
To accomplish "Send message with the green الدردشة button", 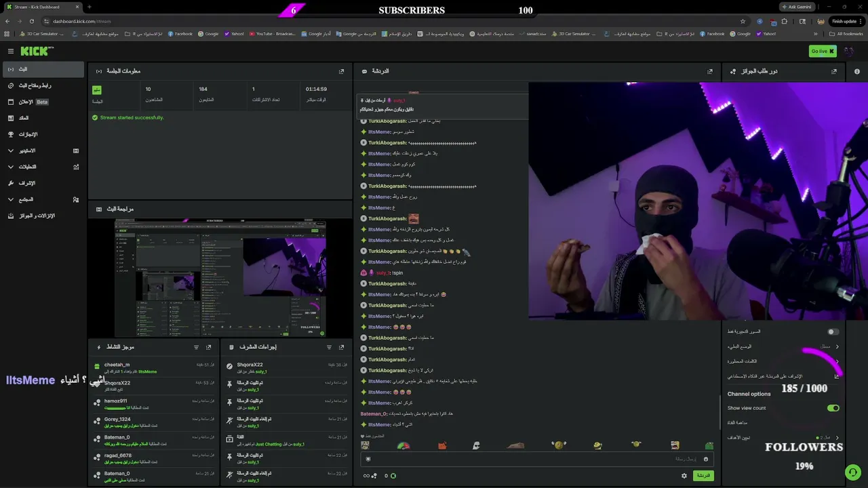I will [704, 476].
